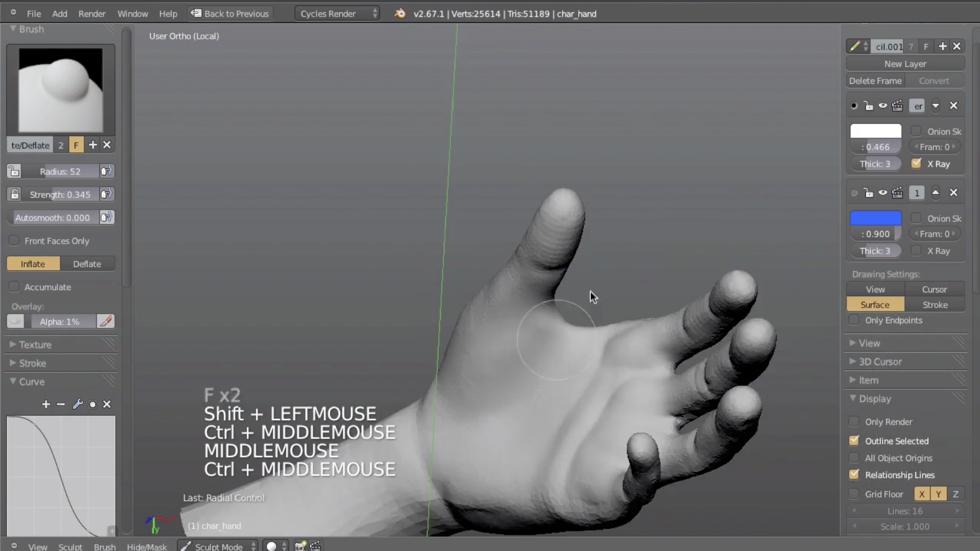Click the clapperboard icon on layer er
The height and width of the screenshot is (551, 980).
tap(897, 105)
